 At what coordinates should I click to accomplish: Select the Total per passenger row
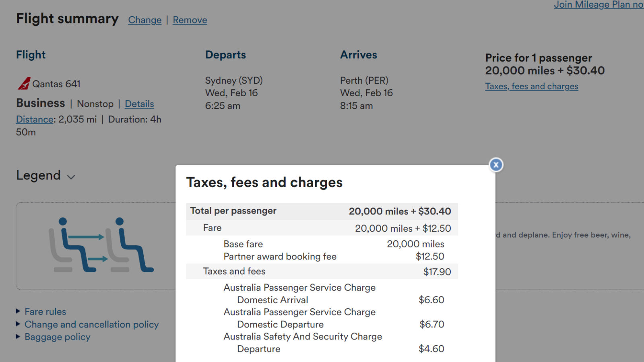[x=322, y=211]
